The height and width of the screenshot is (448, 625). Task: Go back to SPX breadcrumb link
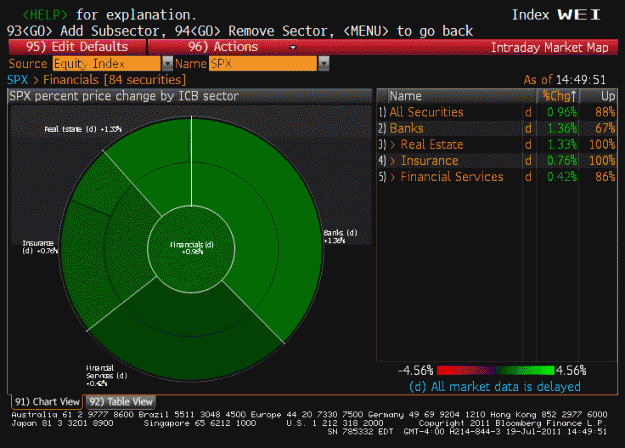click(18, 80)
